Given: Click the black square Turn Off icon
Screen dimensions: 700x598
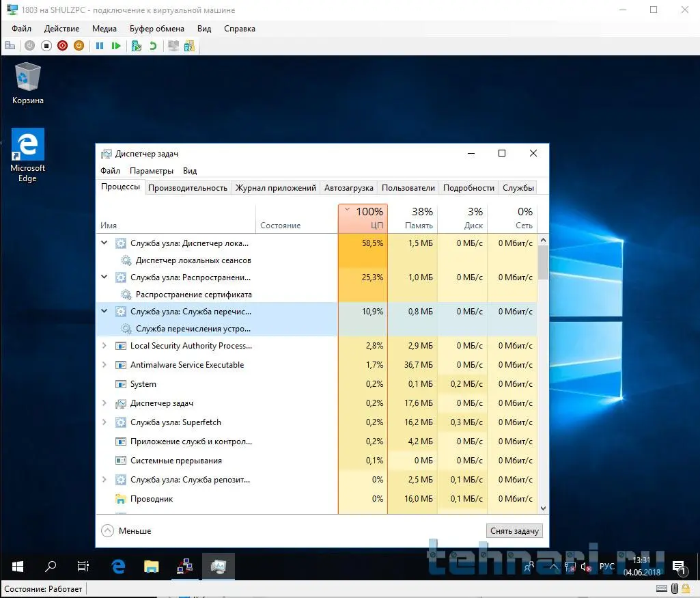Looking at the screenshot, I should coord(46,46).
